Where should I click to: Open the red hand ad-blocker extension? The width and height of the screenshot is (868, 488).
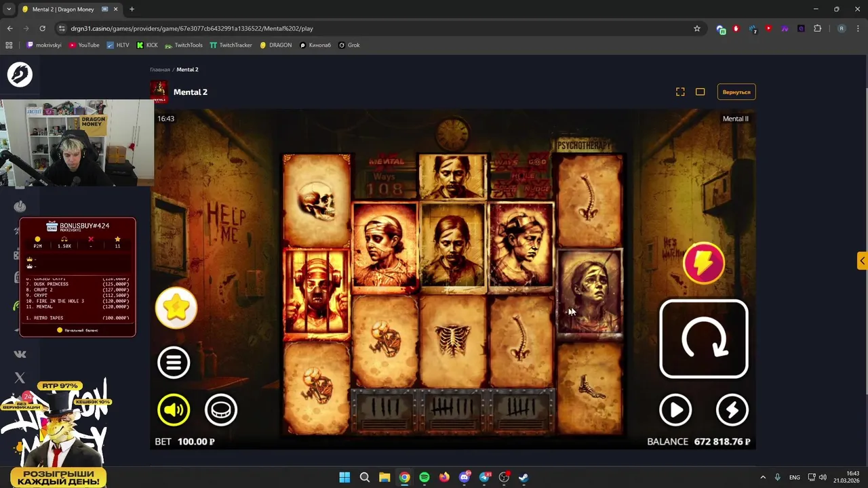[736, 28]
